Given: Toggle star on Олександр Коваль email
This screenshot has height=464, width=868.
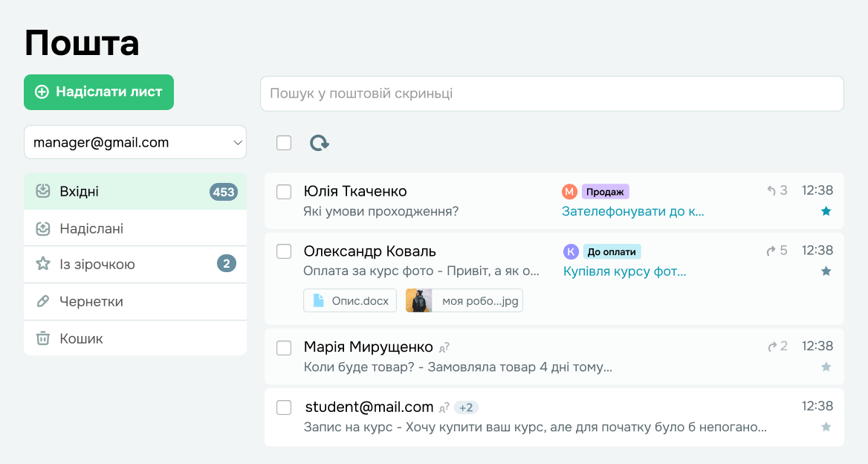Looking at the screenshot, I should (826, 271).
